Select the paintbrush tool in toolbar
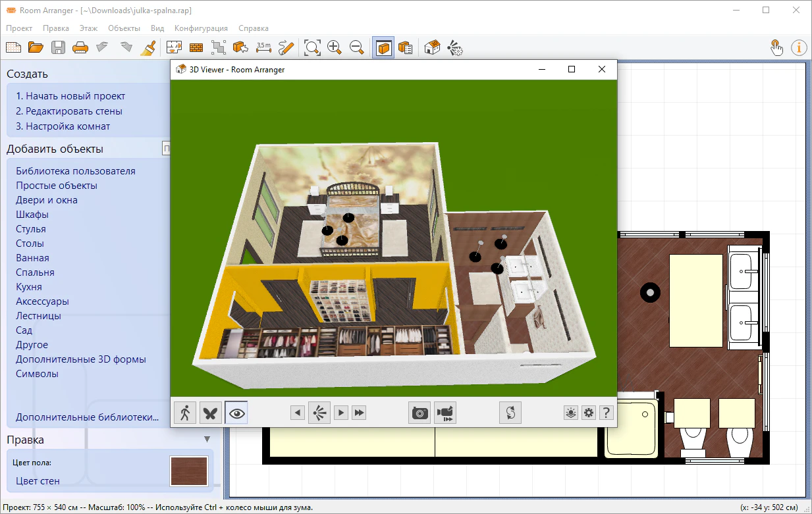 (x=148, y=47)
